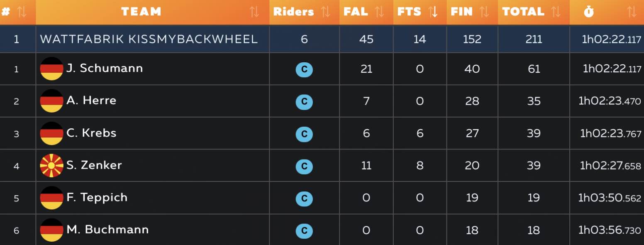Screen dimensions: 644x245
Task: Click S. Zenker's Macedonian flag icon
Action: tap(51, 166)
